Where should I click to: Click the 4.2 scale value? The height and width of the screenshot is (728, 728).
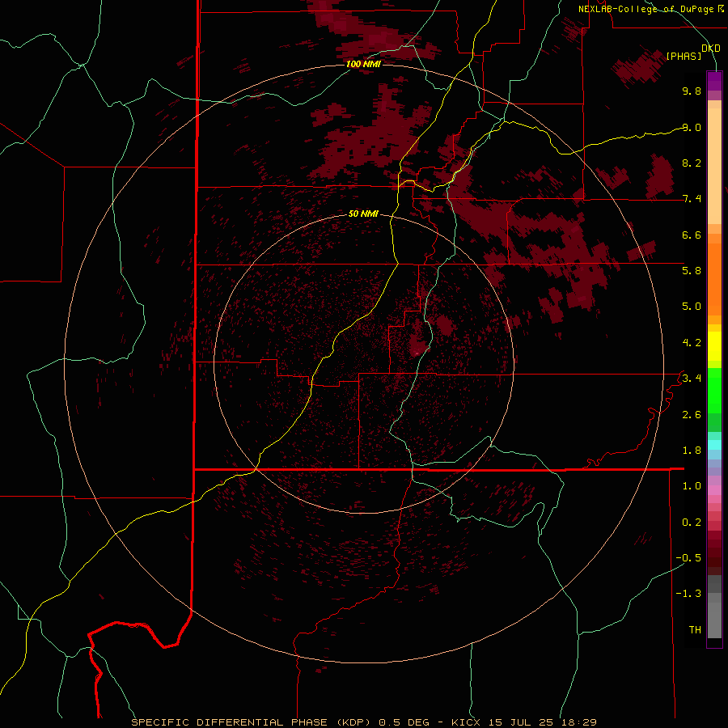pos(692,343)
